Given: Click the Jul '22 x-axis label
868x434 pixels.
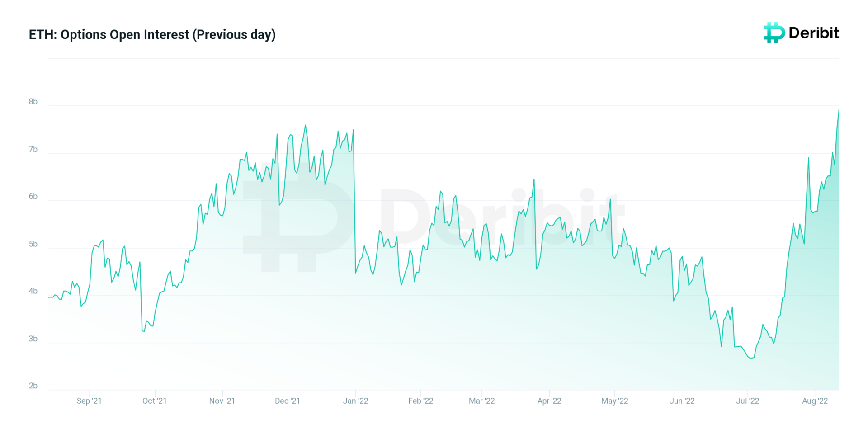Looking at the screenshot, I should coord(748,401).
